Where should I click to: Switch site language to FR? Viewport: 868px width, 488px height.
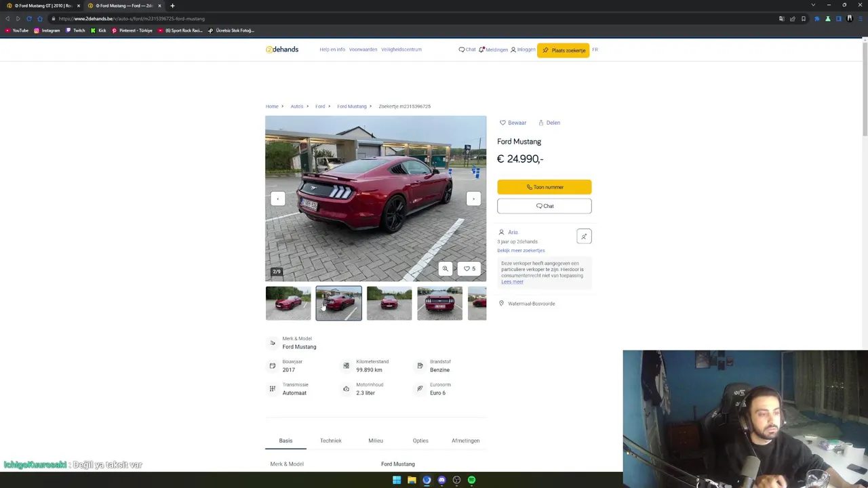click(595, 49)
